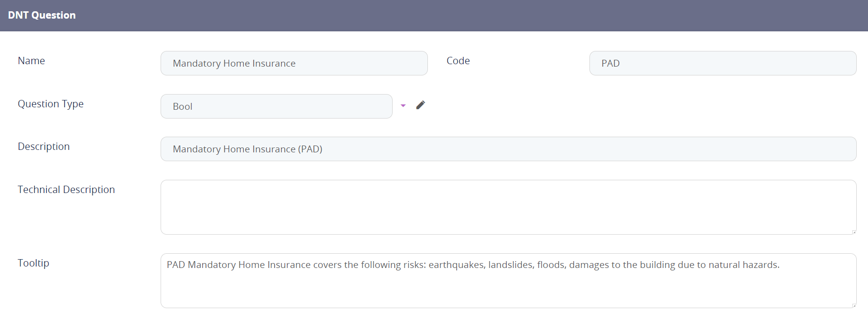Click the Tooltip label text

pyautogui.click(x=34, y=263)
